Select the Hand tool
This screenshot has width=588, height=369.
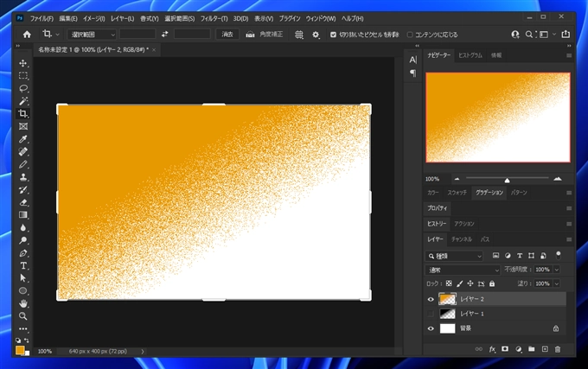pos(23,303)
